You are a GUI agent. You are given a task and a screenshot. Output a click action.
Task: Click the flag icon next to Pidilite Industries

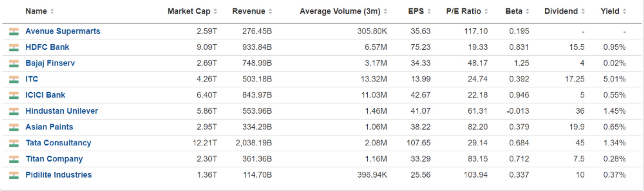point(14,175)
